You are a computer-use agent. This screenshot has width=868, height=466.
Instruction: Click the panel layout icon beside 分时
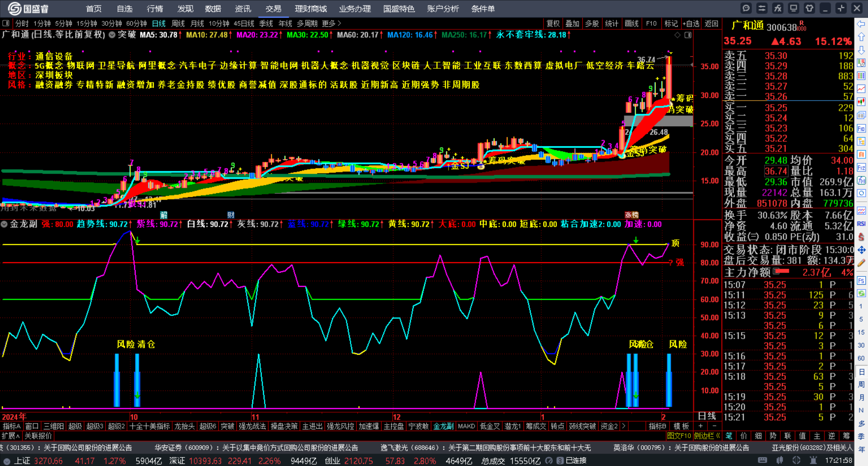coord(5,23)
